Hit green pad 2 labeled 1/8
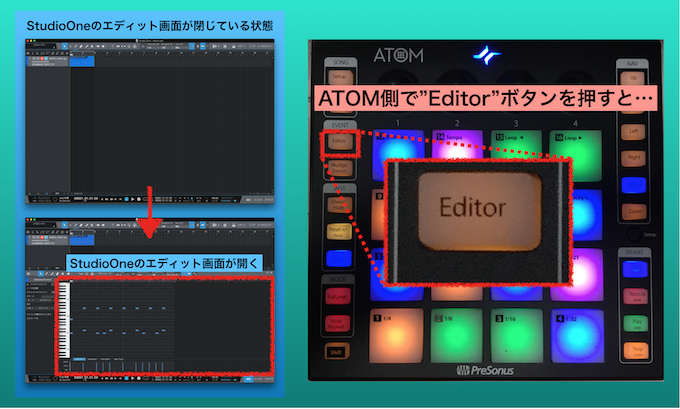This screenshot has width=680, height=409. [456, 336]
